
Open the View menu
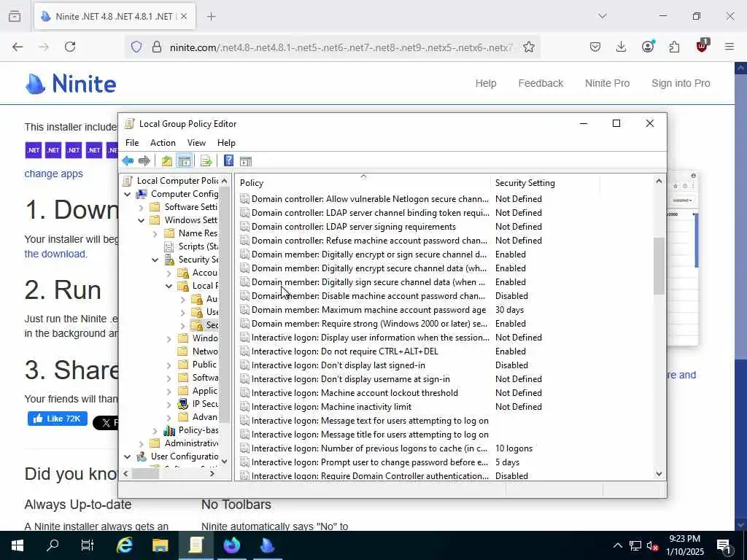pos(196,143)
